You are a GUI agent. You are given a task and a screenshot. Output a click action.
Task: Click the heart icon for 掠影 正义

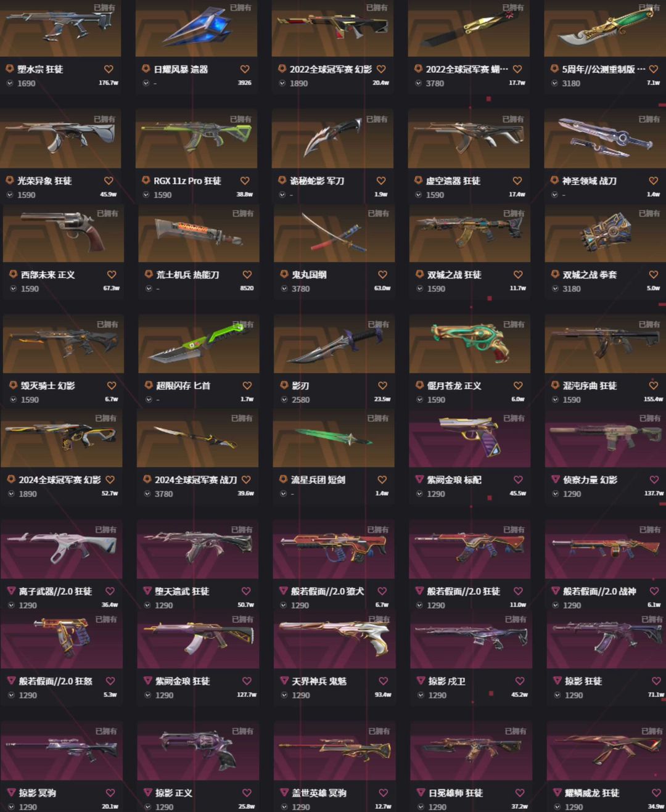(247, 793)
